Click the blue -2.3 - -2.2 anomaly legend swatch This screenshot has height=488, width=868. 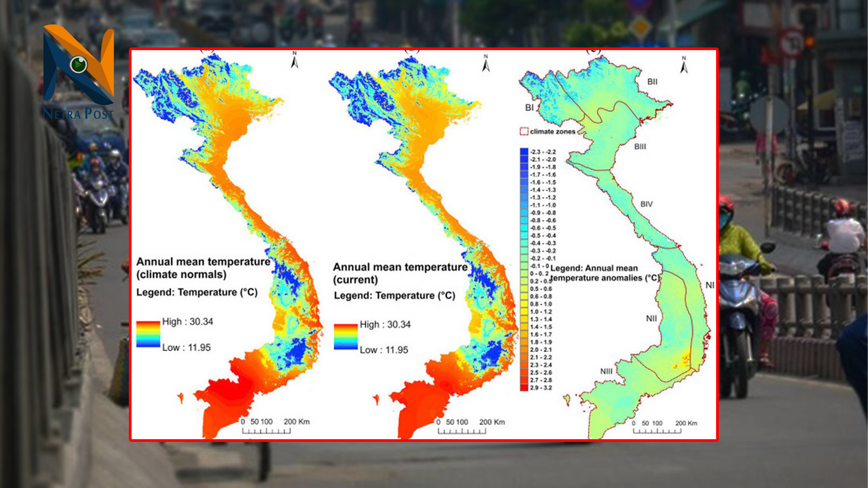pos(524,152)
